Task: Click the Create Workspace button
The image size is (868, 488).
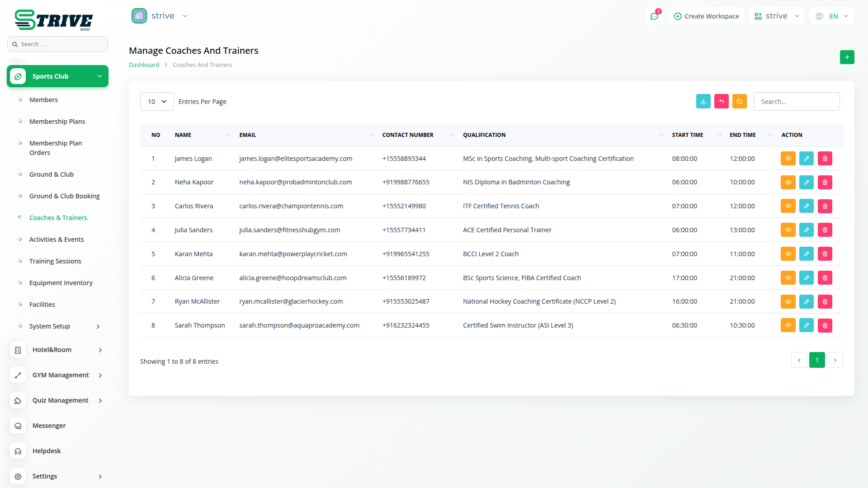Action: click(x=706, y=16)
